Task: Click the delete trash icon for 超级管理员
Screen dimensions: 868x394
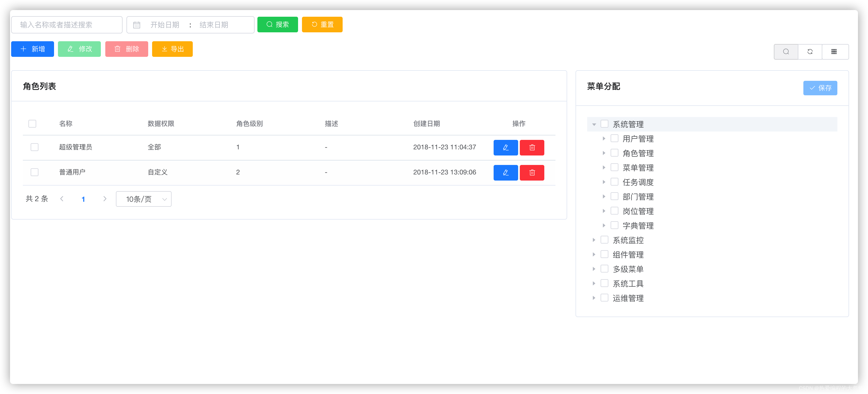Action: tap(532, 147)
